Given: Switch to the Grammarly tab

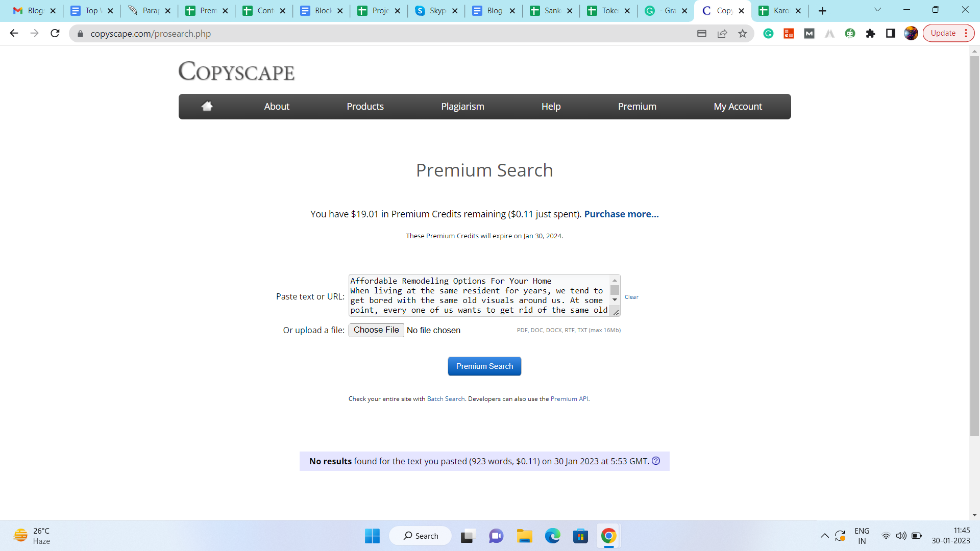Looking at the screenshot, I should click(666, 11).
